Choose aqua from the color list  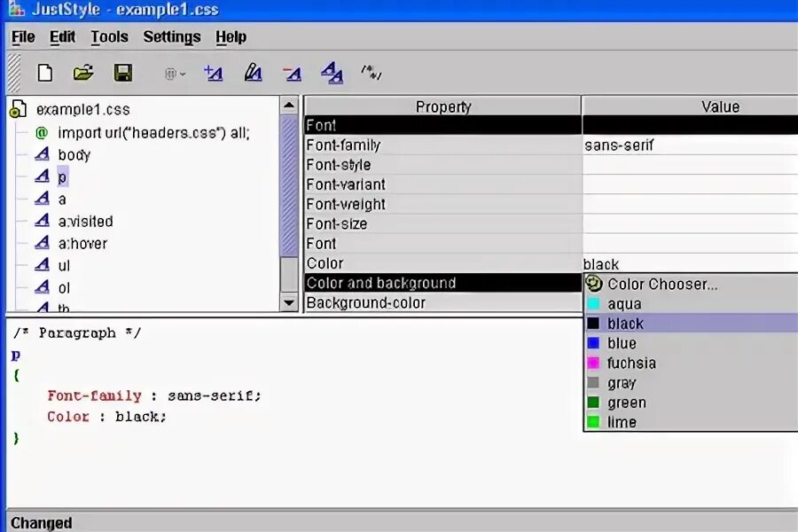pos(692,304)
